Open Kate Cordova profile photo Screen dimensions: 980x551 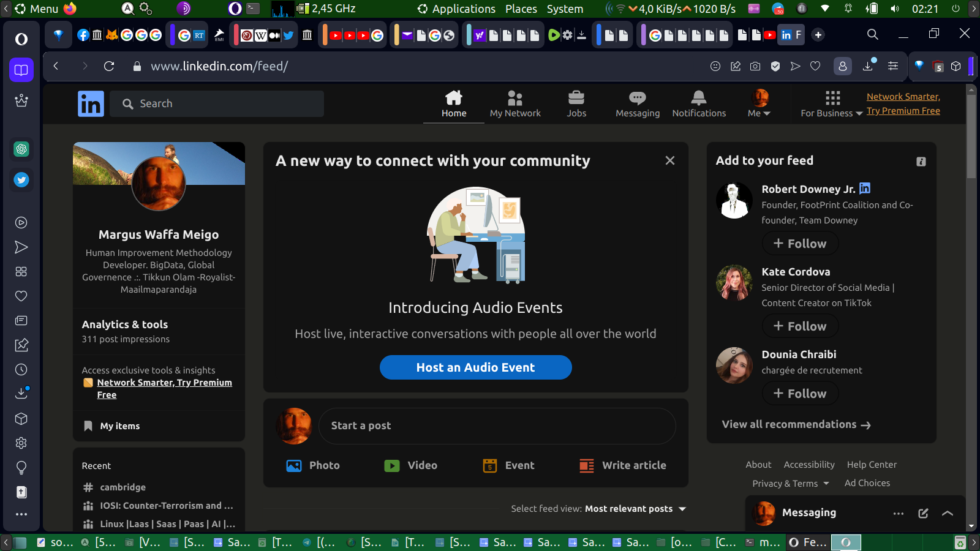point(734,283)
